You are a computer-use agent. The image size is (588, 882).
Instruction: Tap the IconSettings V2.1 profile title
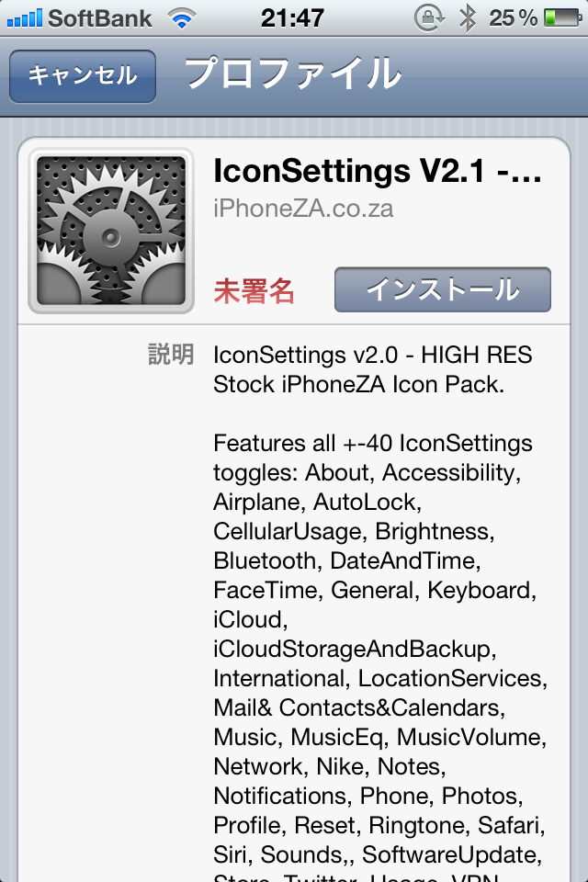[x=377, y=171]
